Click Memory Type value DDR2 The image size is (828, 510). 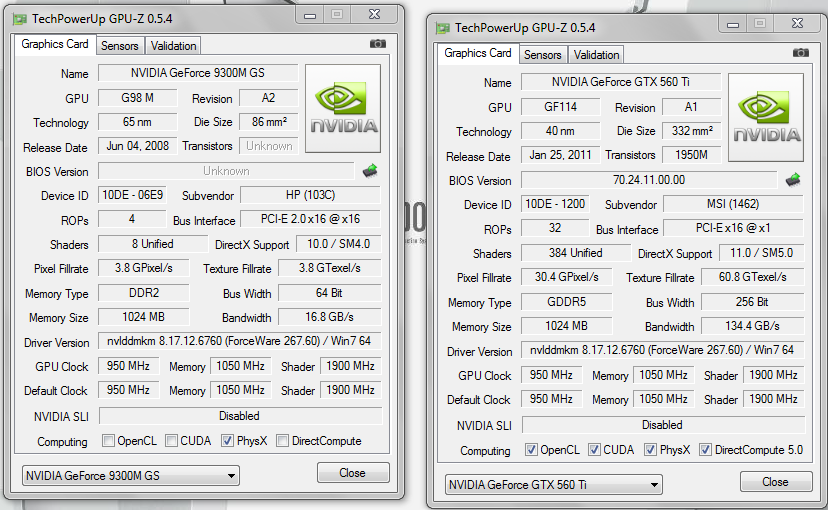[144, 293]
